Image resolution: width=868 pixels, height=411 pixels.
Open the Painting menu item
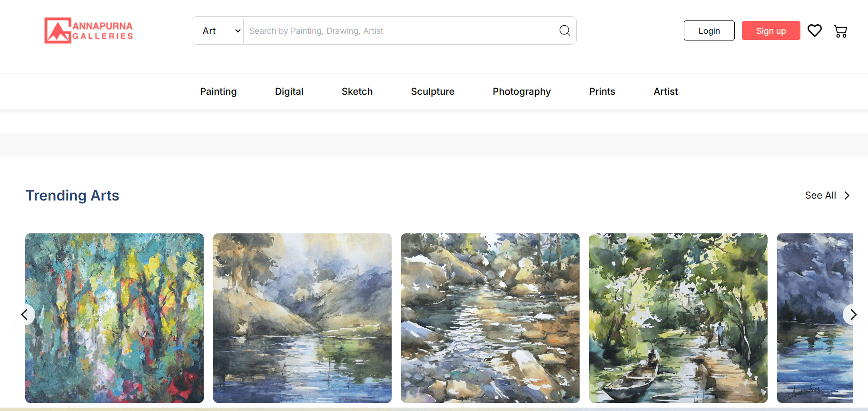(218, 91)
